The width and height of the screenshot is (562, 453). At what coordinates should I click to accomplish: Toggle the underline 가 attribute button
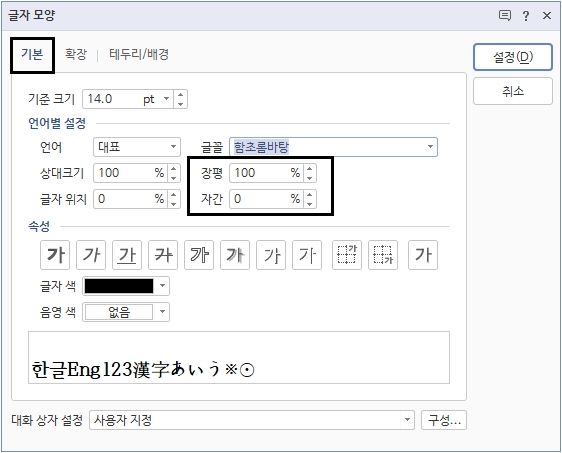(127, 255)
